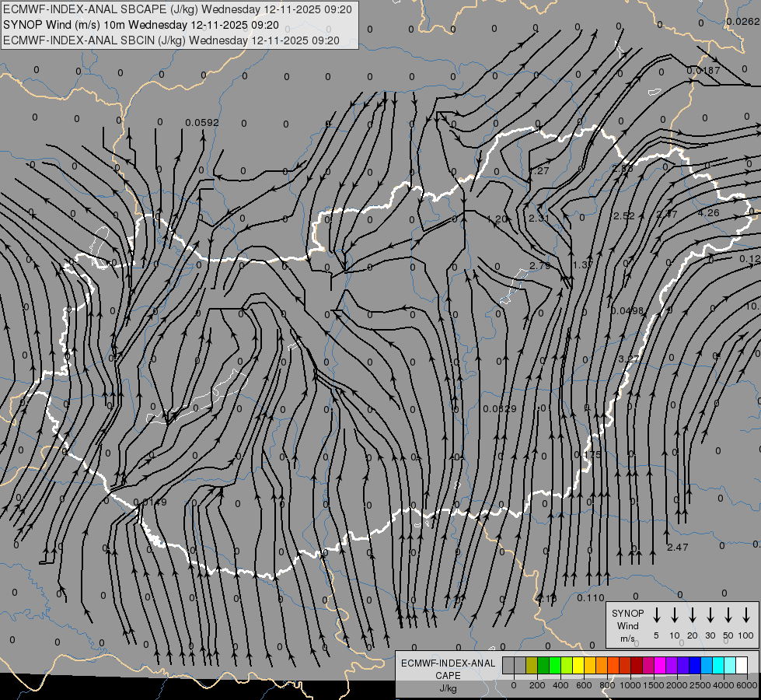761x700 pixels.
Task: Click the 6000 tick label on CAPE scale
Action: [746, 685]
